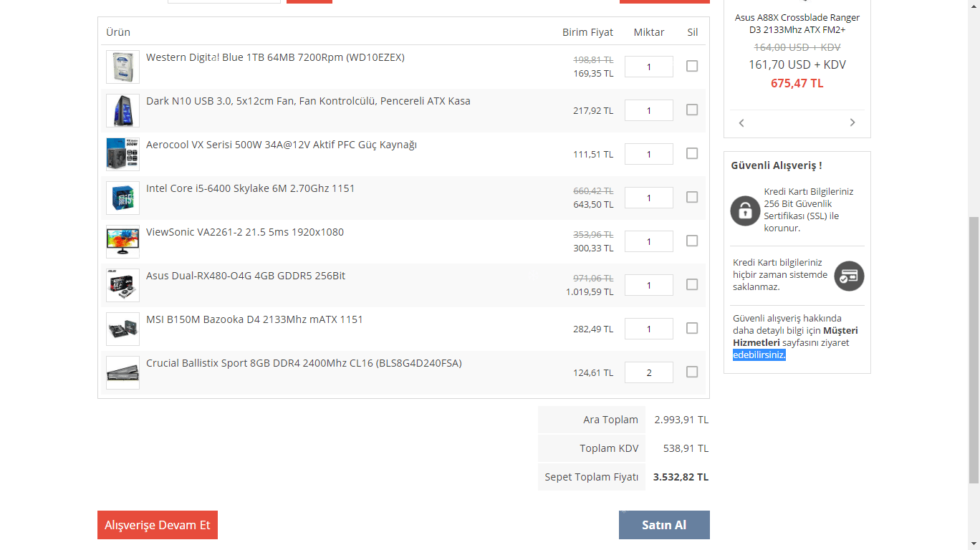Open the Asus A88X Crossblade Ranger sidebar product
Image resolution: width=980 pixels, height=550 pixels.
pyautogui.click(x=797, y=24)
